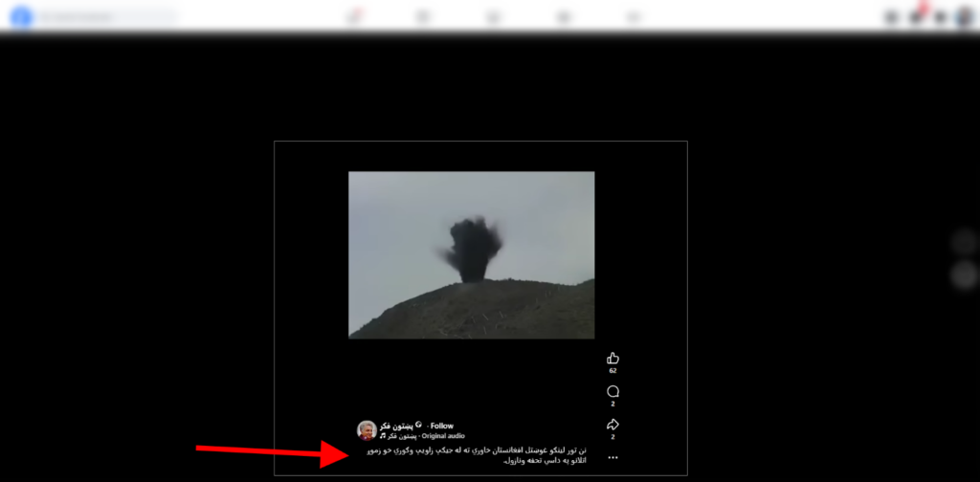Open the account profile picture menu
This screenshot has width=980, height=482.
tap(964, 17)
